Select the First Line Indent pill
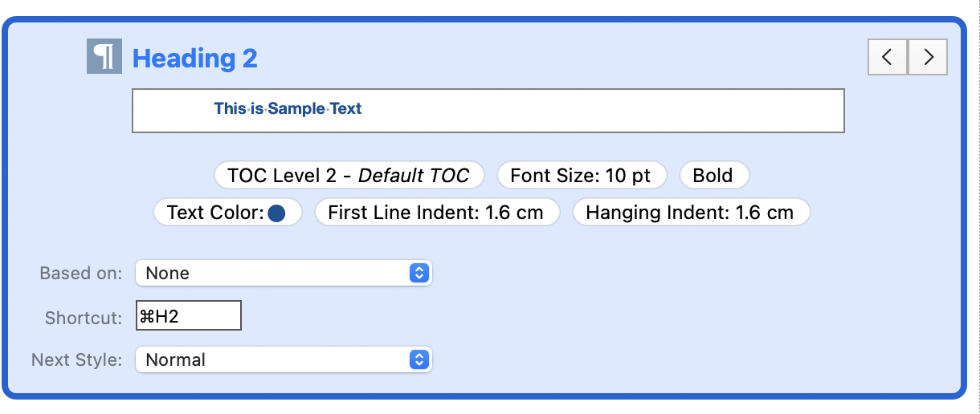This screenshot has height=414, width=980. click(435, 213)
